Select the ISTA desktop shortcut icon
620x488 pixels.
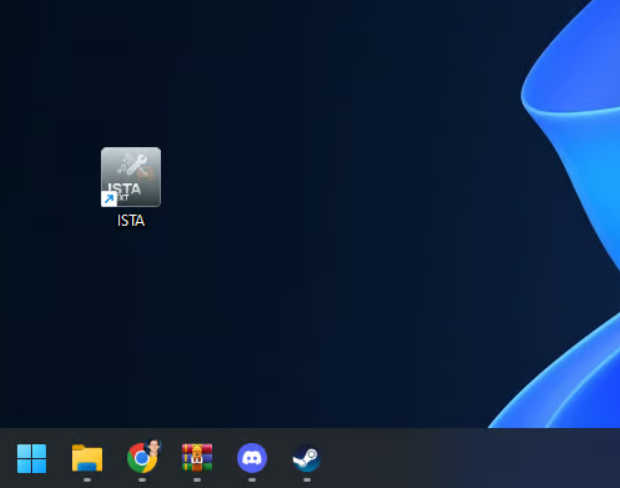click(131, 177)
